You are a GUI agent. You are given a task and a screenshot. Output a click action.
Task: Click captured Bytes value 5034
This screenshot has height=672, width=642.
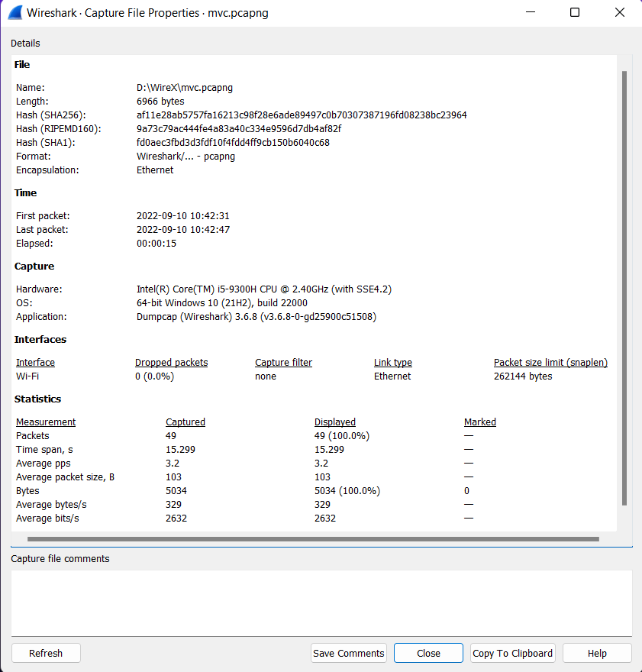tap(176, 490)
